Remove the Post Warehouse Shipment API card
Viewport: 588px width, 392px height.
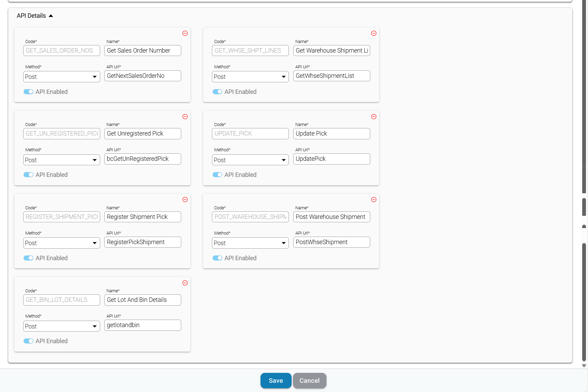[374, 200]
